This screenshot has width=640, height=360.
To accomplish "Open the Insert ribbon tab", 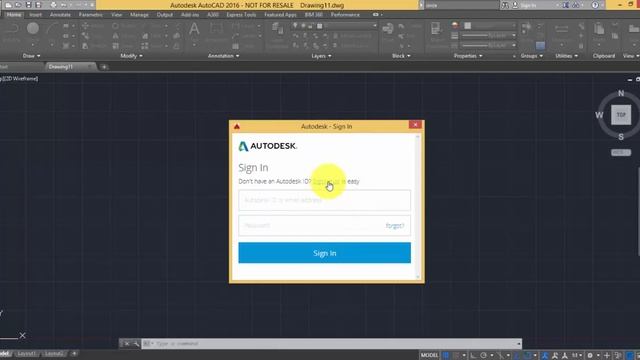I will (36, 15).
